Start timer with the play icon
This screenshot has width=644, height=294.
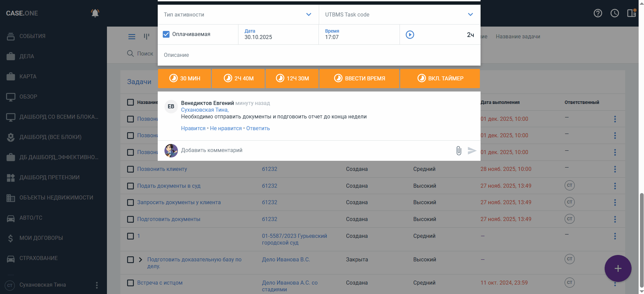pyautogui.click(x=410, y=35)
